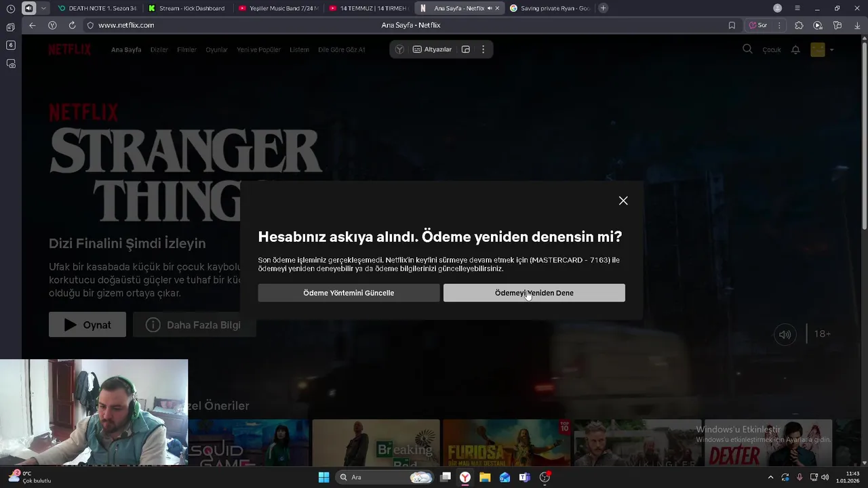868x488 pixels.
Task: Open Dile Göre Göz At menu
Action: [x=342, y=49]
